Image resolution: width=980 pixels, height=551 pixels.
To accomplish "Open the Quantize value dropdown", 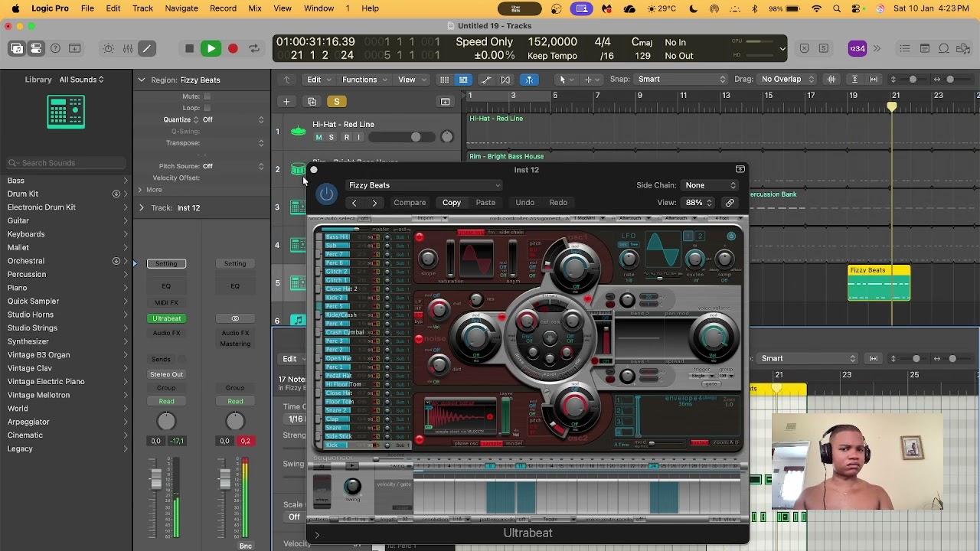I will [x=233, y=119].
